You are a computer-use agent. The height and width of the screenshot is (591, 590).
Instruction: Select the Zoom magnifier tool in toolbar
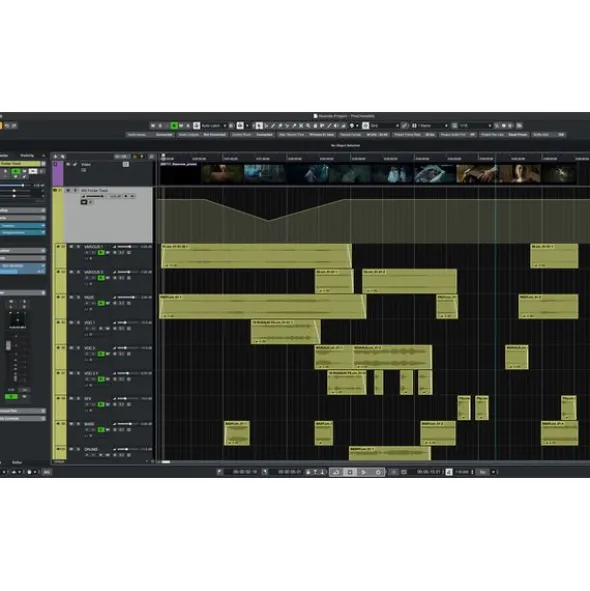(x=308, y=126)
